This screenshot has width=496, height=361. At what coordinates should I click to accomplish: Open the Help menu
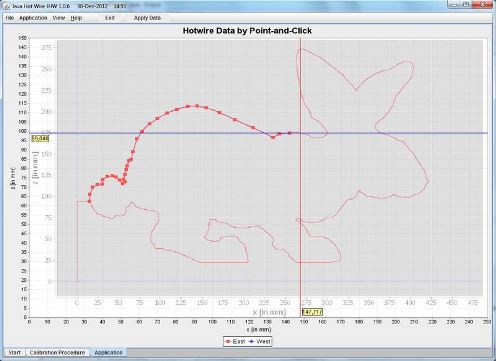tap(76, 18)
